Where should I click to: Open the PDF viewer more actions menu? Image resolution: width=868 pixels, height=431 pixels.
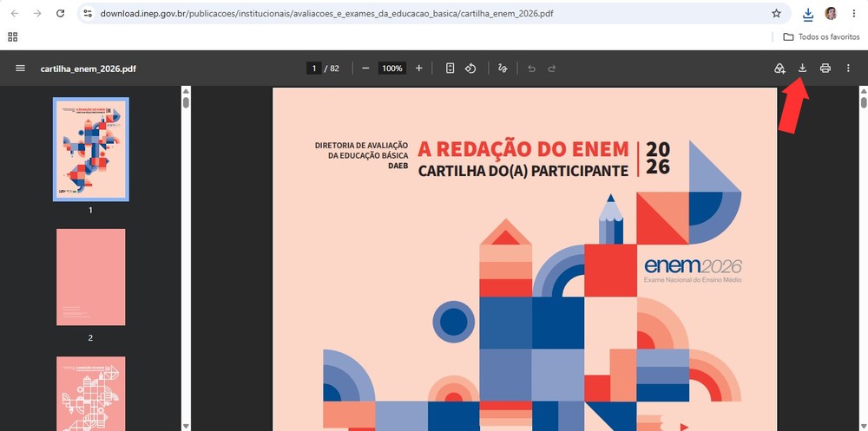(x=848, y=68)
